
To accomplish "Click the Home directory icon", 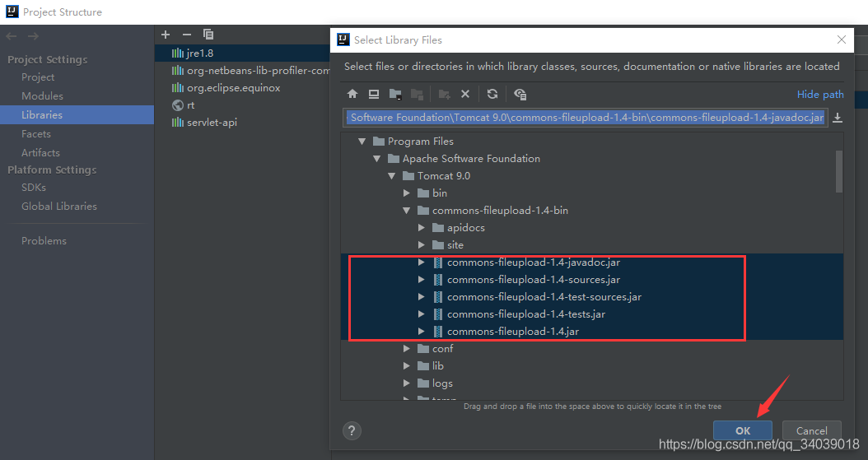I will coord(352,94).
